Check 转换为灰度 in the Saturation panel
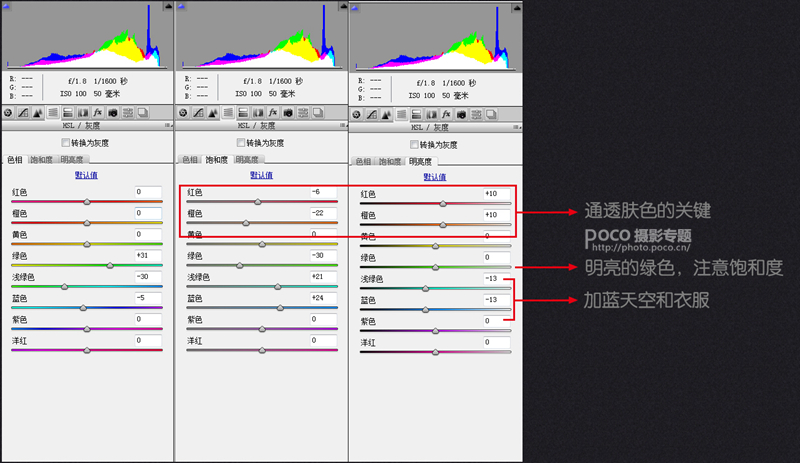Screen dimensions: 800x463 (241, 142)
